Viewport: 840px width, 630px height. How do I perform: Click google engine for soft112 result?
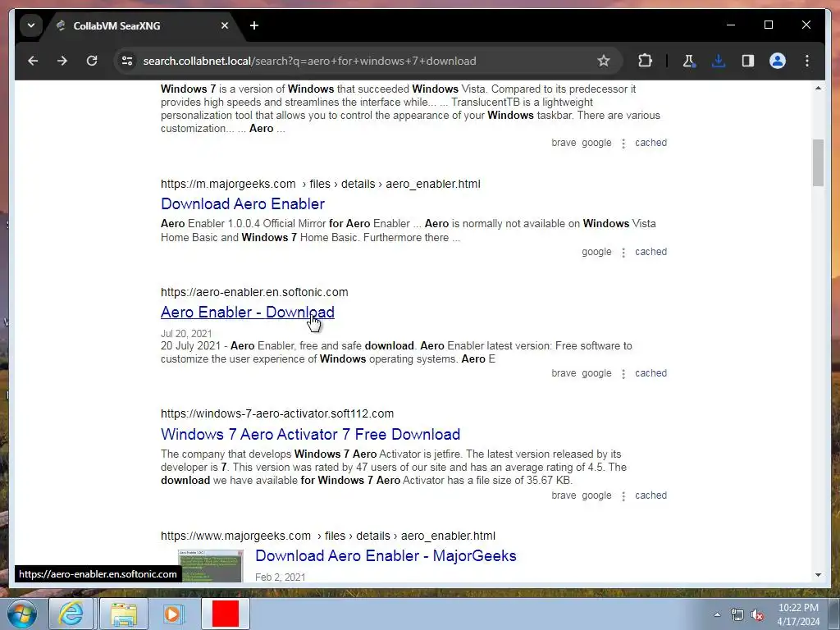596,495
